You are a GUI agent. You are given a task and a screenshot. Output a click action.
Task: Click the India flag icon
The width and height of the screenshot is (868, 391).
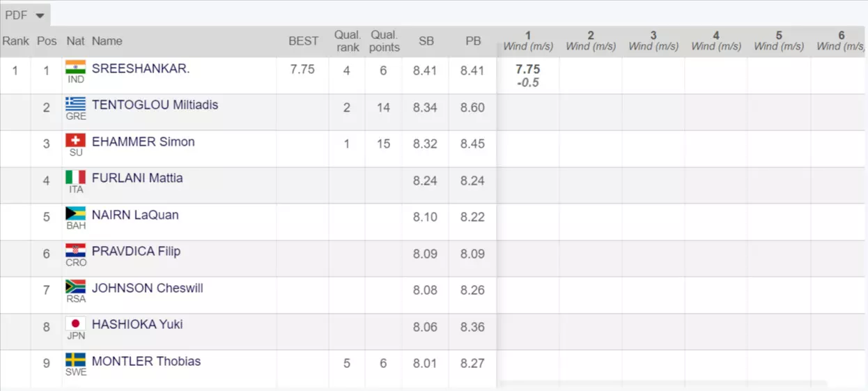tap(75, 67)
